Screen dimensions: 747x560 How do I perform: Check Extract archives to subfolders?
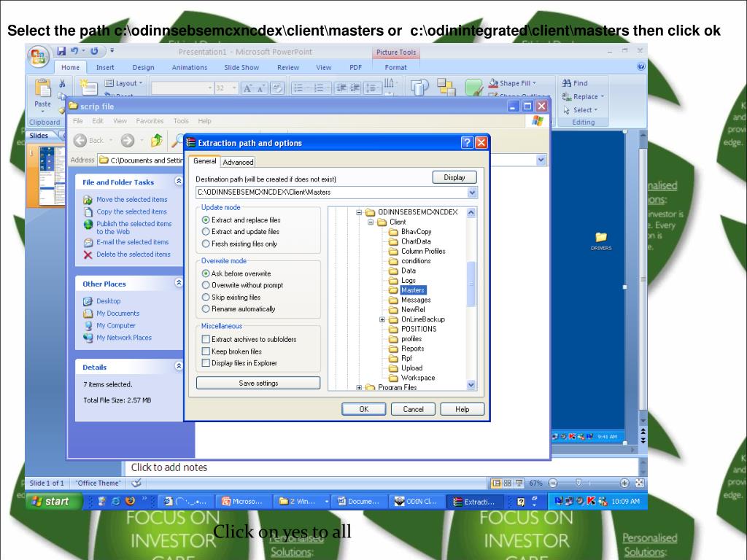206,340
